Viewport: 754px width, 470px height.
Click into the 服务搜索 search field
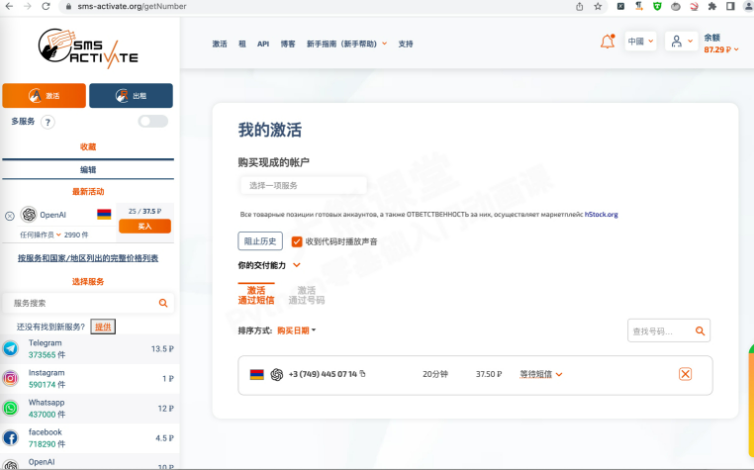(88, 303)
